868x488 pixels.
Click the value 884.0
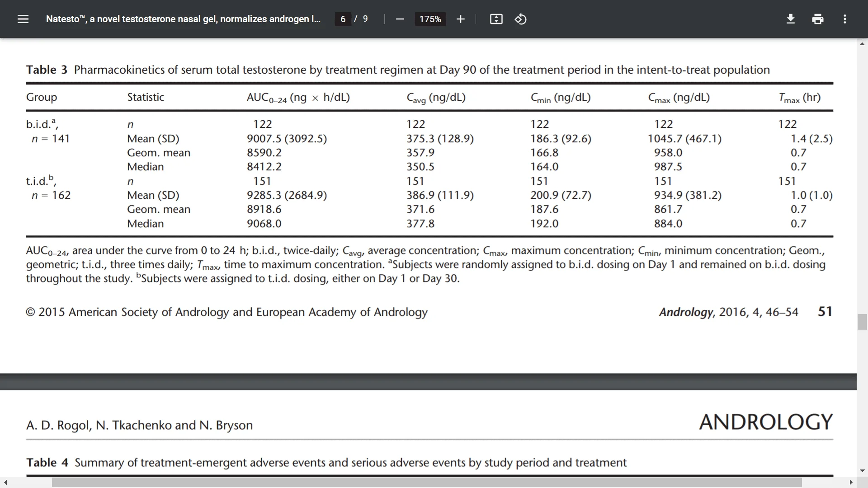668,224
